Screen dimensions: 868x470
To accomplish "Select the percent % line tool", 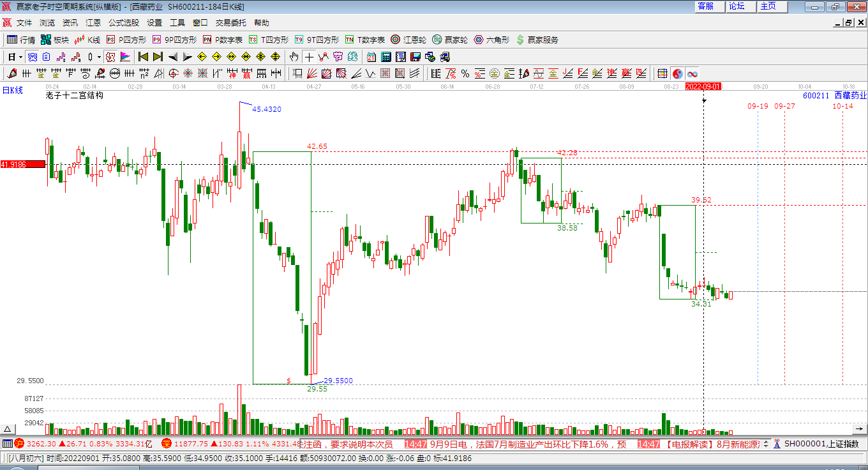I will [x=465, y=73].
